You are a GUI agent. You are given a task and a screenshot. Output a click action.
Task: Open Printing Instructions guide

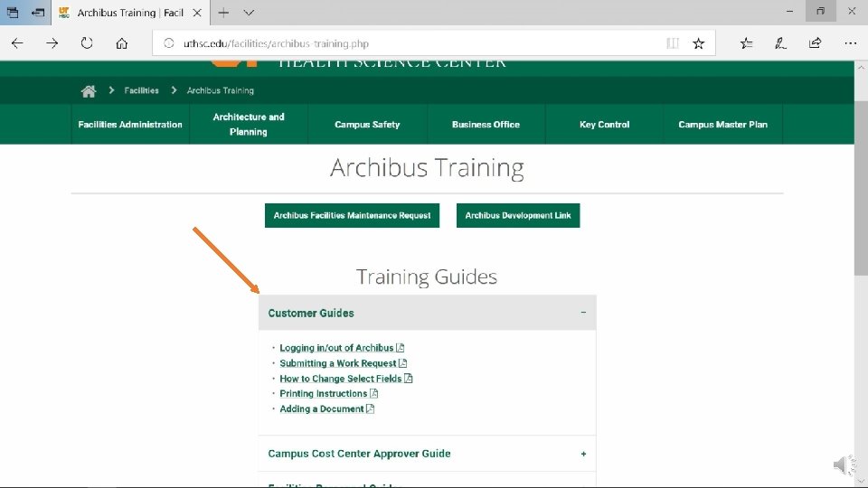coord(324,393)
